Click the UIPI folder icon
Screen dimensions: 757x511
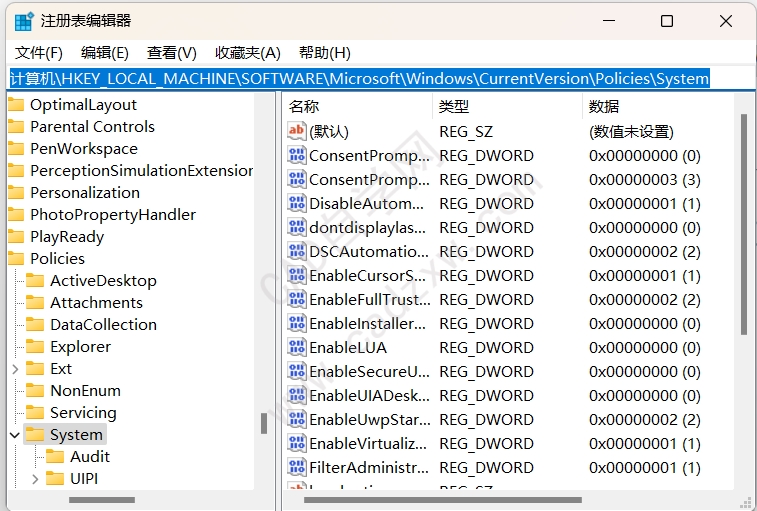pyautogui.click(x=55, y=479)
